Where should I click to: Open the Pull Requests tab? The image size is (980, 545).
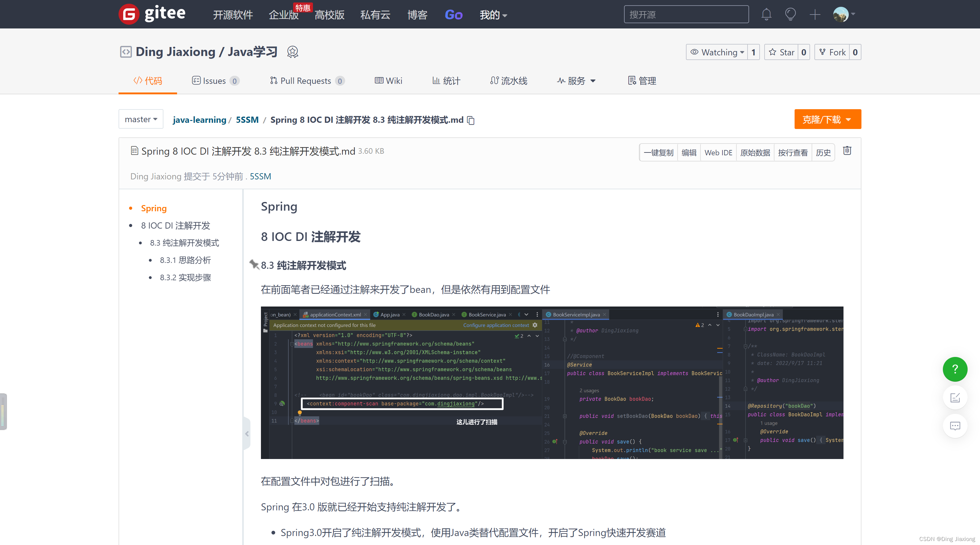point(307,81)
